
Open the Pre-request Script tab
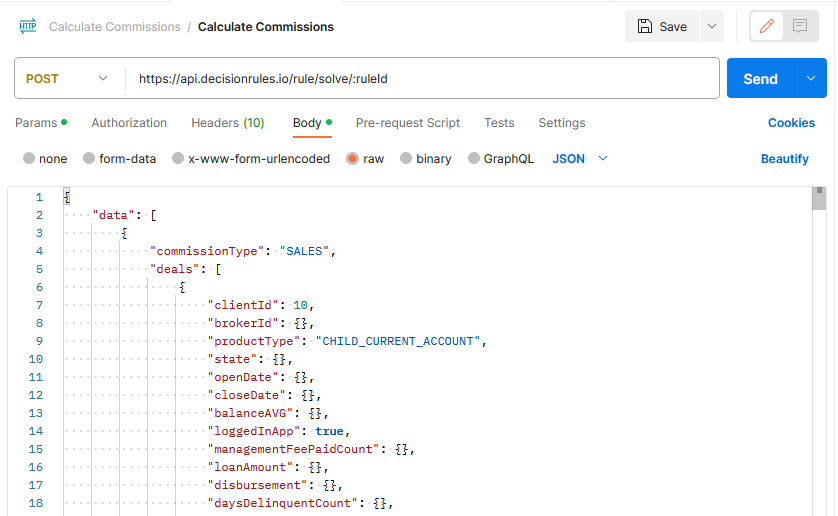(408, 123)
